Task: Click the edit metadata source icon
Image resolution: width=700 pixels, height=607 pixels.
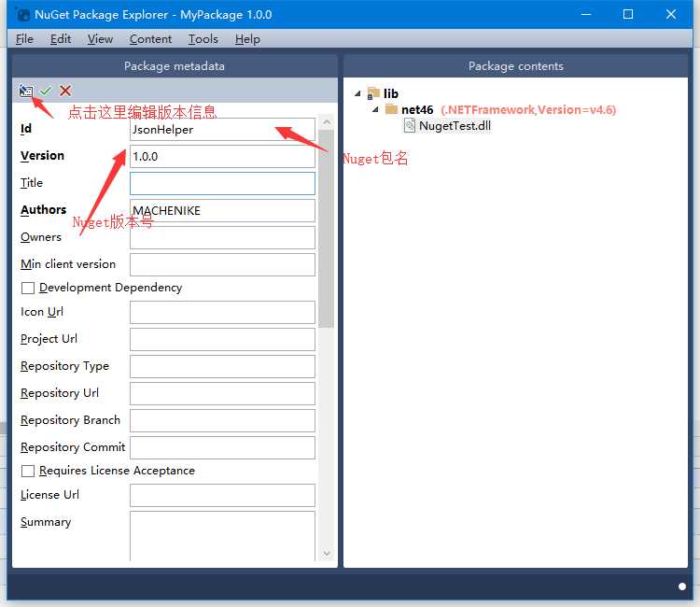Action: [x=26, y=91]
